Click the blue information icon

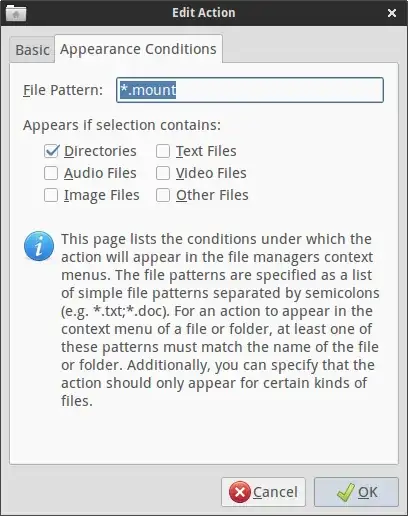[x=39, y=246]
